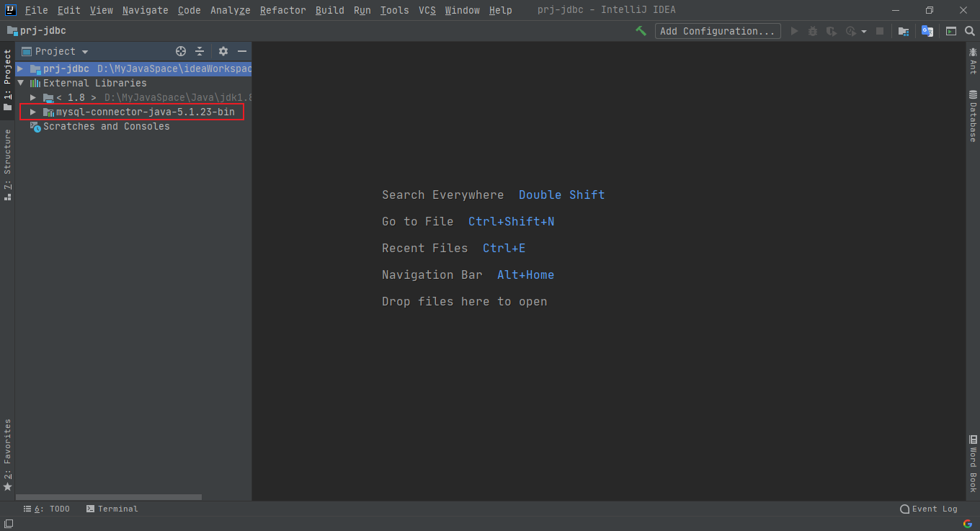
Task: Open the Navigate menu
Action: tap(145, 10)
